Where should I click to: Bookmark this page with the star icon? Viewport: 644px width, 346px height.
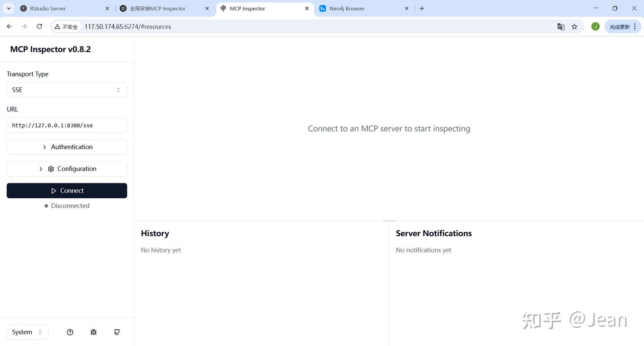[575, 26]
